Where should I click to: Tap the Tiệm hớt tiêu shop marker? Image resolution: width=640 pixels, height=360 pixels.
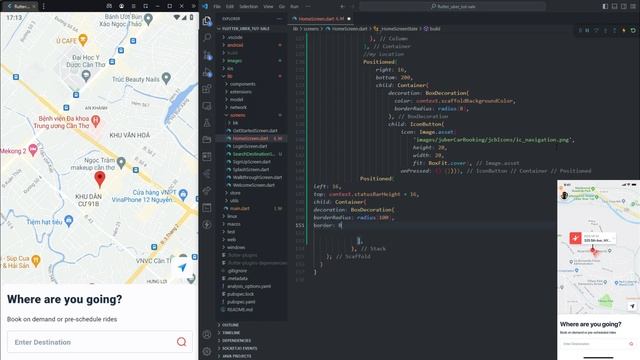point(69,221)
